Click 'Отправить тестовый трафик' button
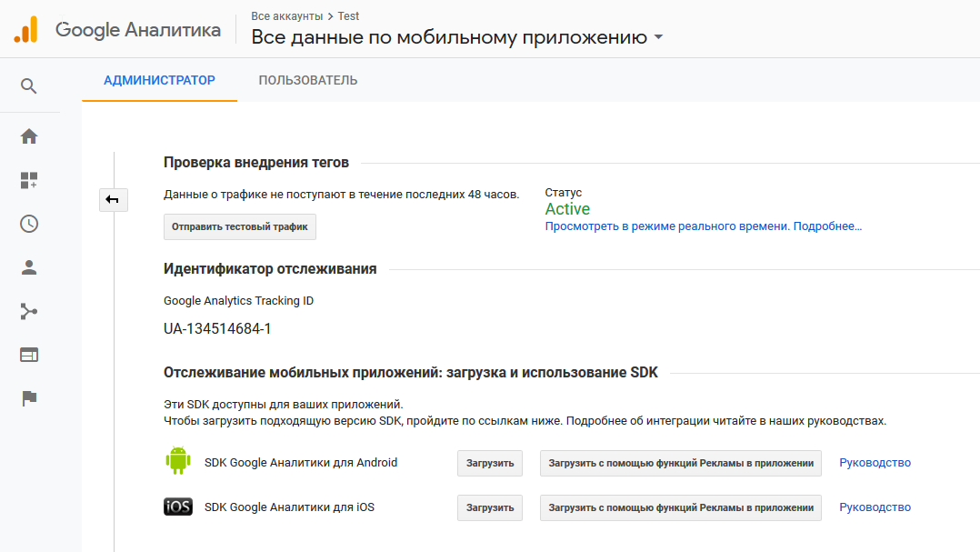The image size is (980, 552). coord(240,227)
